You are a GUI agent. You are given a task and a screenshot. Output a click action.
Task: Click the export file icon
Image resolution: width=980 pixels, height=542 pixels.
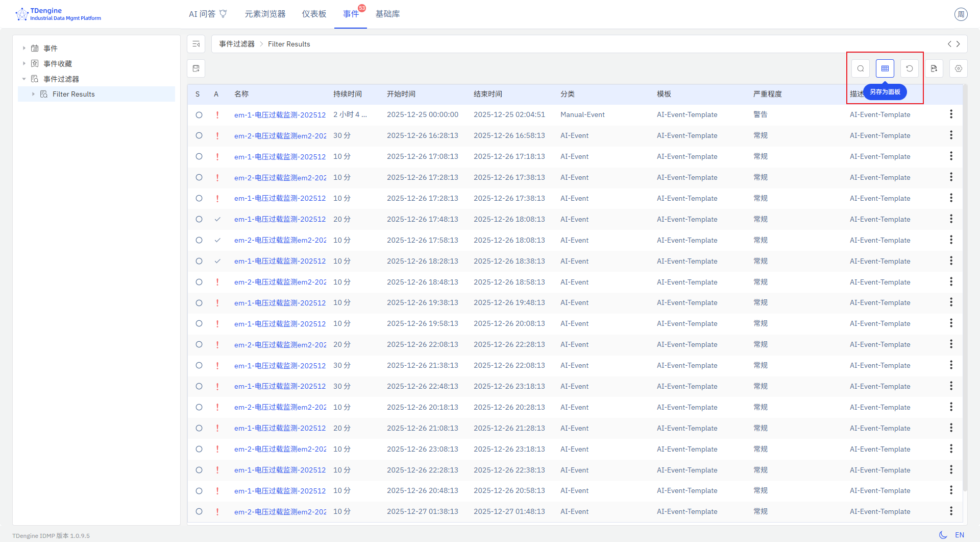click(934, 68)
